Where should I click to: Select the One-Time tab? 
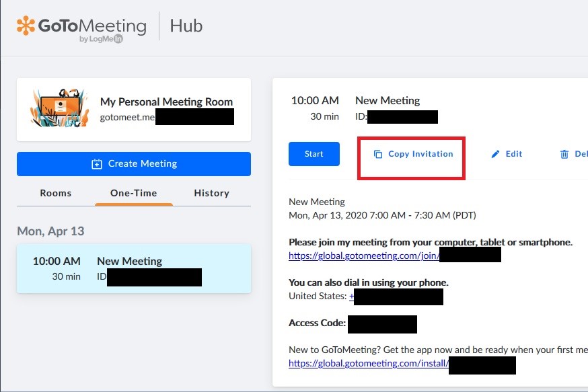click(133, 193)
